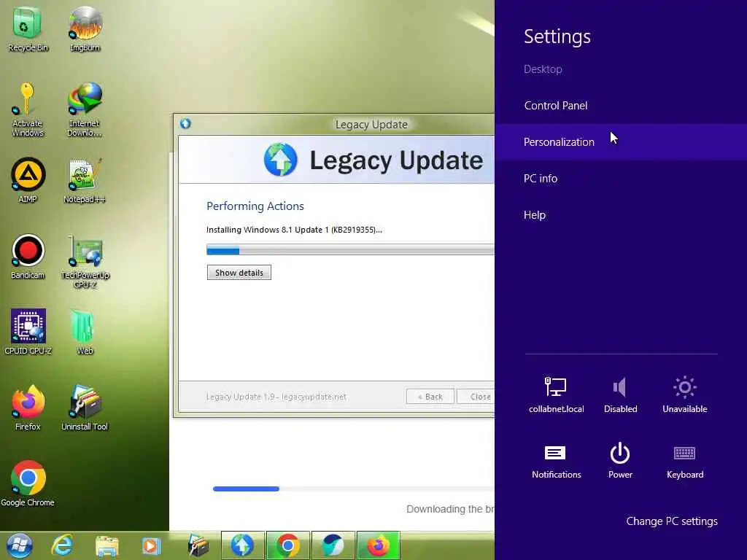Open Internet Explorer from the taskbar
The image size is (747, 560).
(63, 545)
